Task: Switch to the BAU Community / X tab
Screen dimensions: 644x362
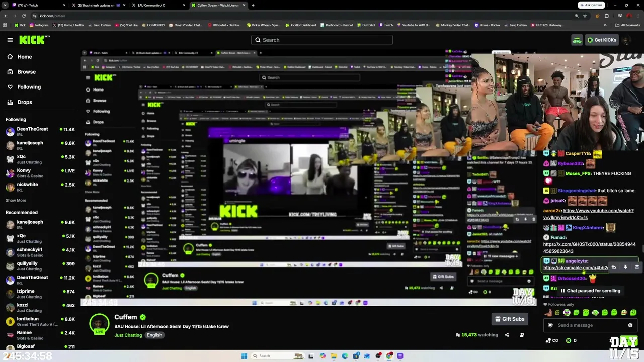Action: [159, 5]
